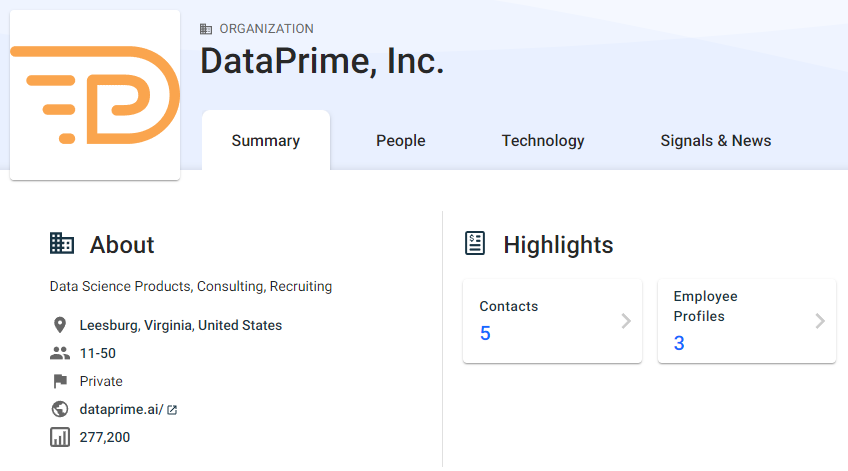This screenshot has width=848, height=471.
Task: Click the ranking bar chart icon
Action: pos(60,437)
